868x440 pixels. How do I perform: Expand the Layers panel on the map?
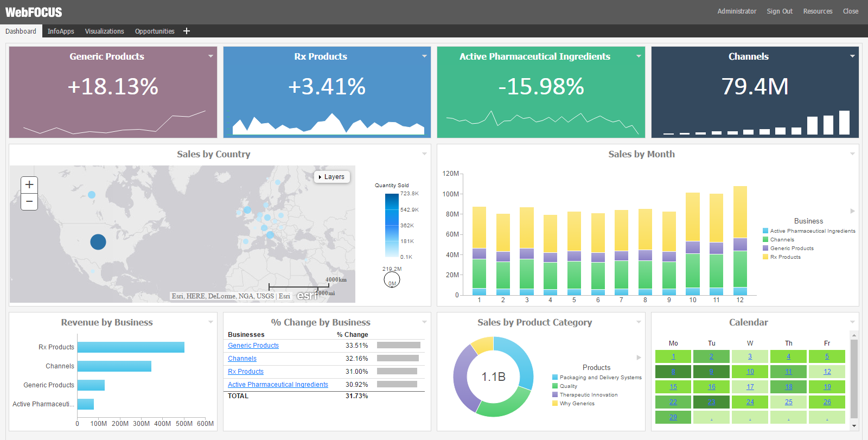coord(331,177)
